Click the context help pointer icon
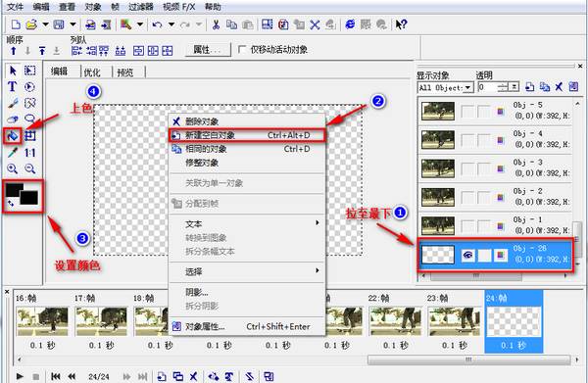 tap(401, 24)
